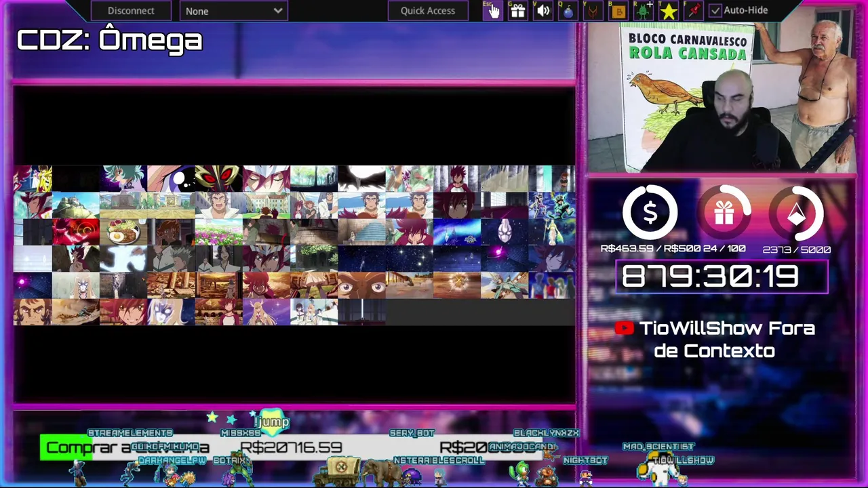Click 'BLOCO CARNAVALESCO ROLA CANSADA' poster text

pos(688,46)
